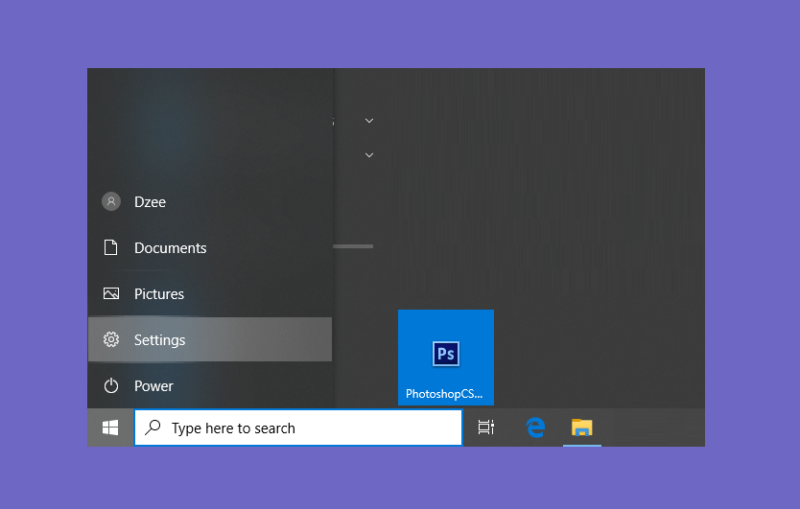Launch the PhotoshopCS tile
800x509 pixels.
(x=446, y=358)
